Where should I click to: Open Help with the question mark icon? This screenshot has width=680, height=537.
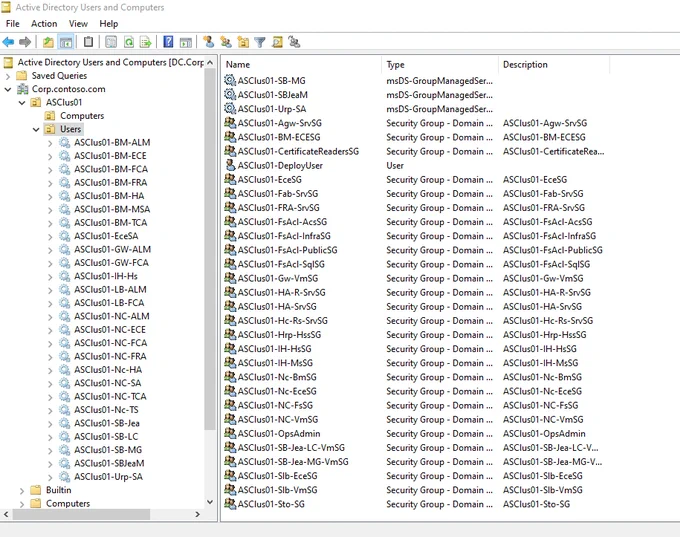pyautogui.click(x=168, y=42)
